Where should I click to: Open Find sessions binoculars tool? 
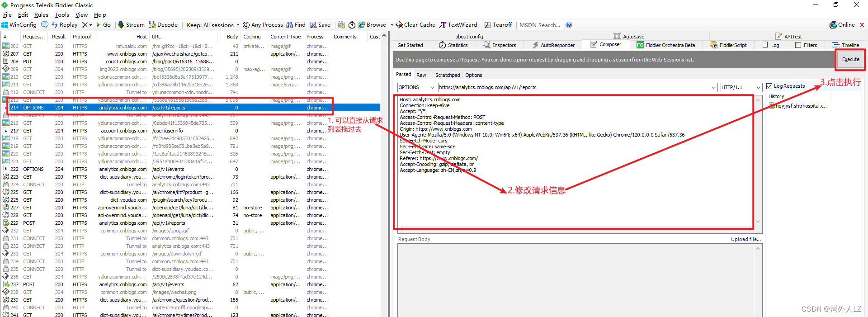tap(296, 25)
